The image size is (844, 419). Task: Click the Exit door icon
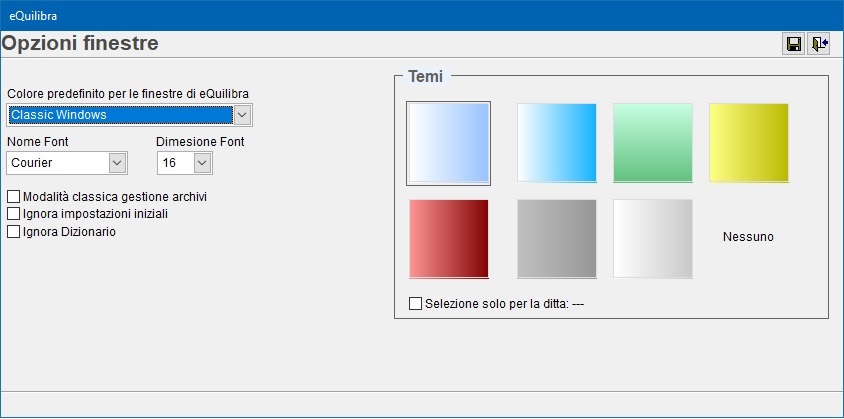pyautogui.click(x=819, y=44)
